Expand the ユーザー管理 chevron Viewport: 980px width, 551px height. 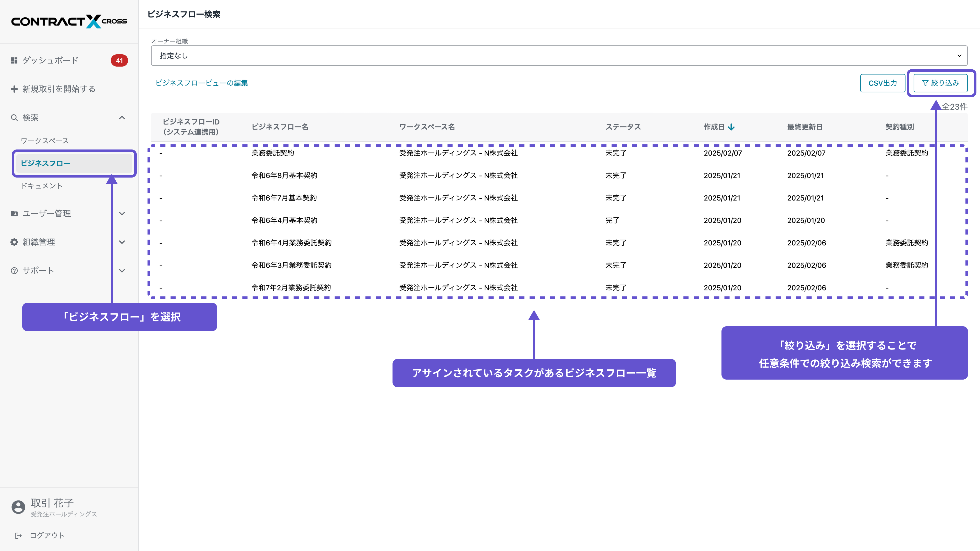tap(122, 214)
